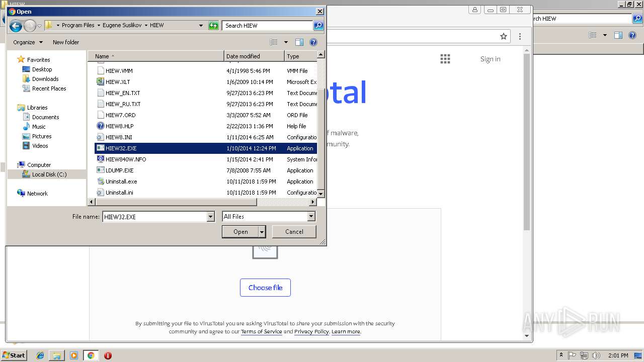Click the Uninstall.exe file icon
Viewport: 644px width, 362px height.
coord(101,182)
